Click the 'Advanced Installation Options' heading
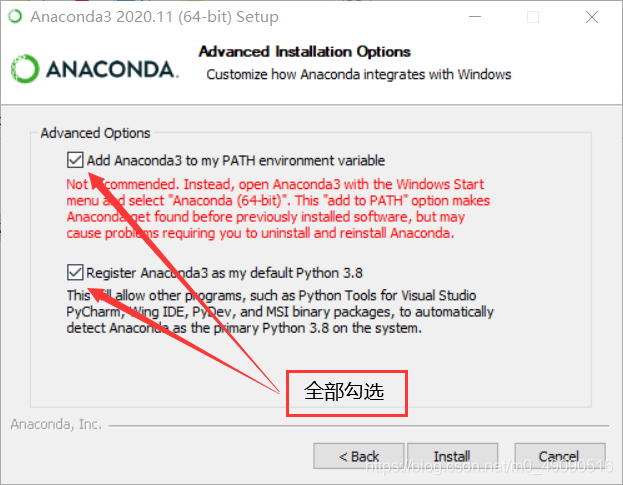The width and height of the screenshot is (623, 485). [305, 52]
